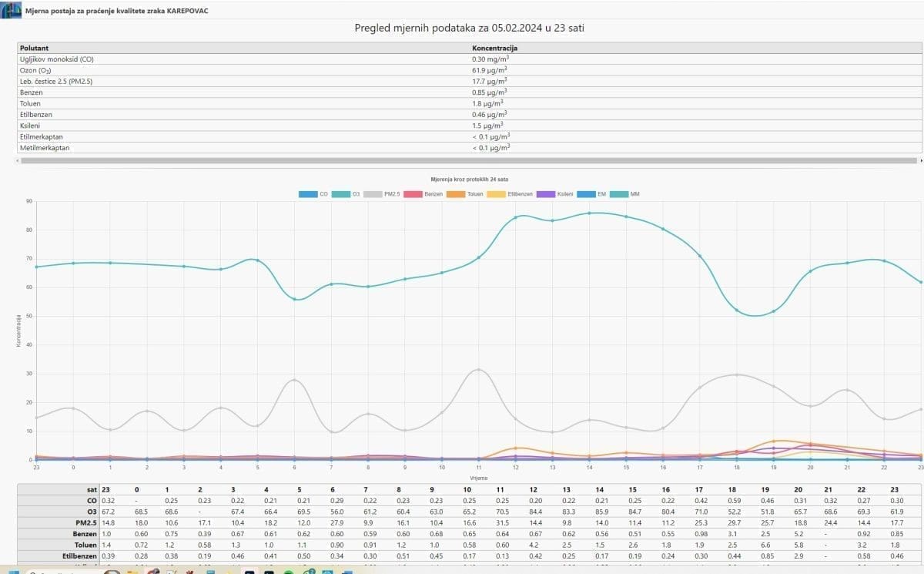Image resolution: width=924 pixels, height=574 pixels.
Task: Click right arrow of the horizontal scrollbar
Action: pyautogui.click(x=920, y=161)
